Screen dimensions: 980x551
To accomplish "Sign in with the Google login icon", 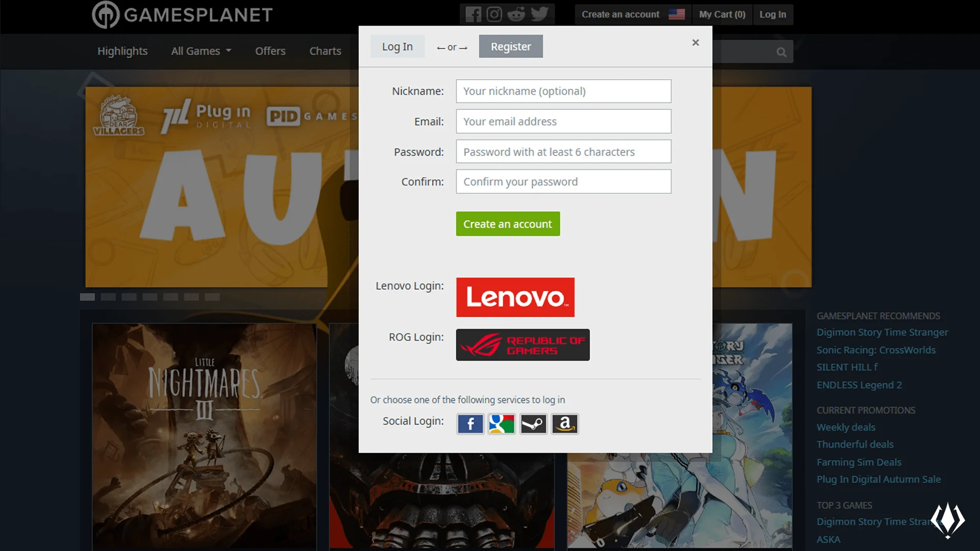I will click(x=502, y=423).
